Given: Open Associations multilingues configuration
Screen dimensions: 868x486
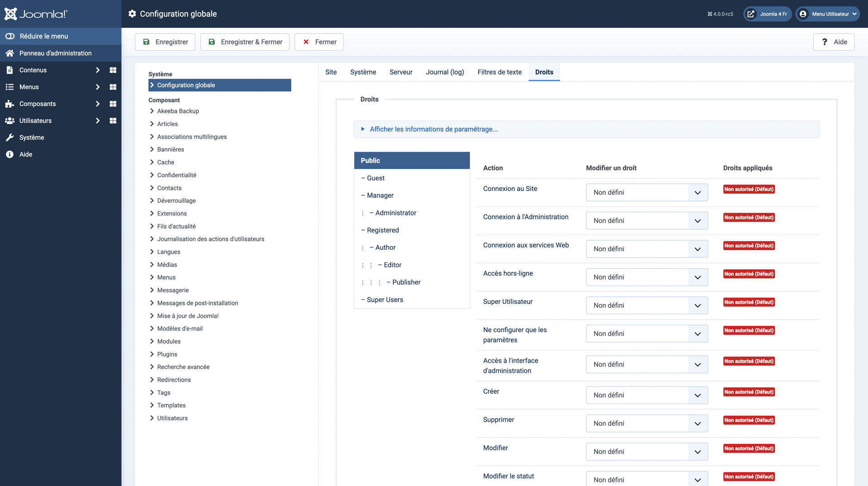Looking at the screenshot, I should [x=192, y=137].
